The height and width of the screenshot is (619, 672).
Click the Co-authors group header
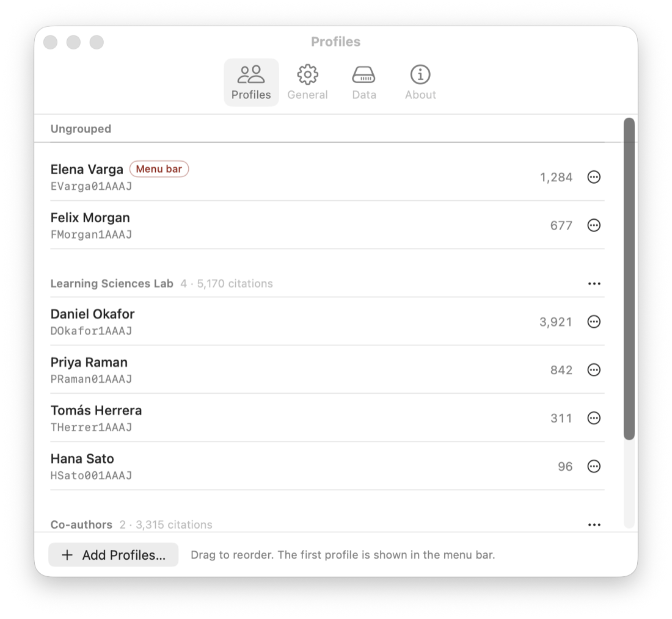click(x=81, y=525)
